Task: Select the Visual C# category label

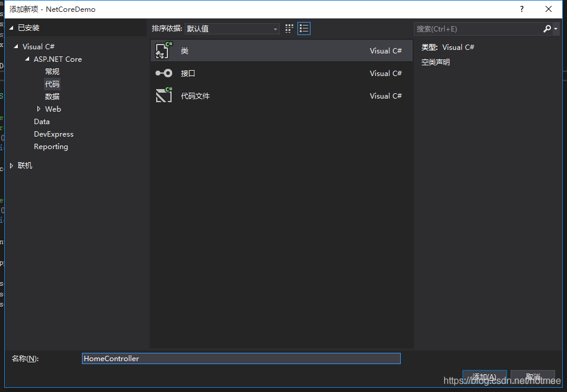Action: [39, 46]
